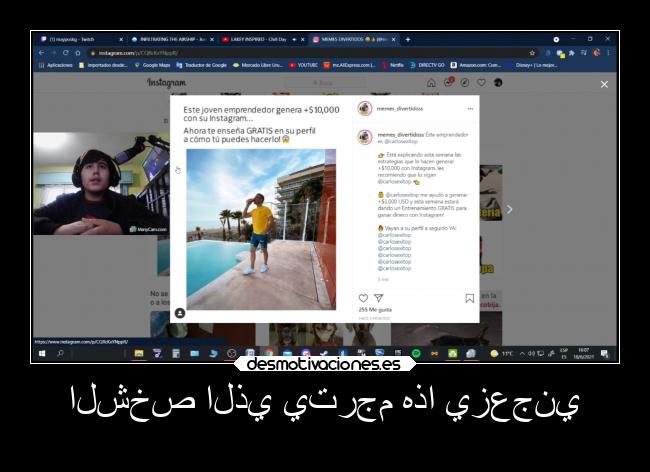Open the browser home page icon
This screenshot has height=472, width=650.
point(78,53)
